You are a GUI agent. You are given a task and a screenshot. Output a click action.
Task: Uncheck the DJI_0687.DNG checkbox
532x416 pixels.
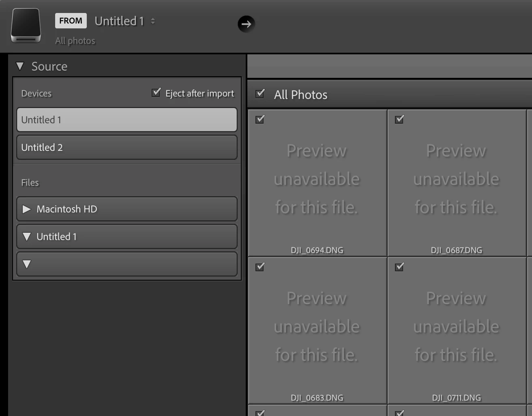pyautogui.click(x=399, y=119)
